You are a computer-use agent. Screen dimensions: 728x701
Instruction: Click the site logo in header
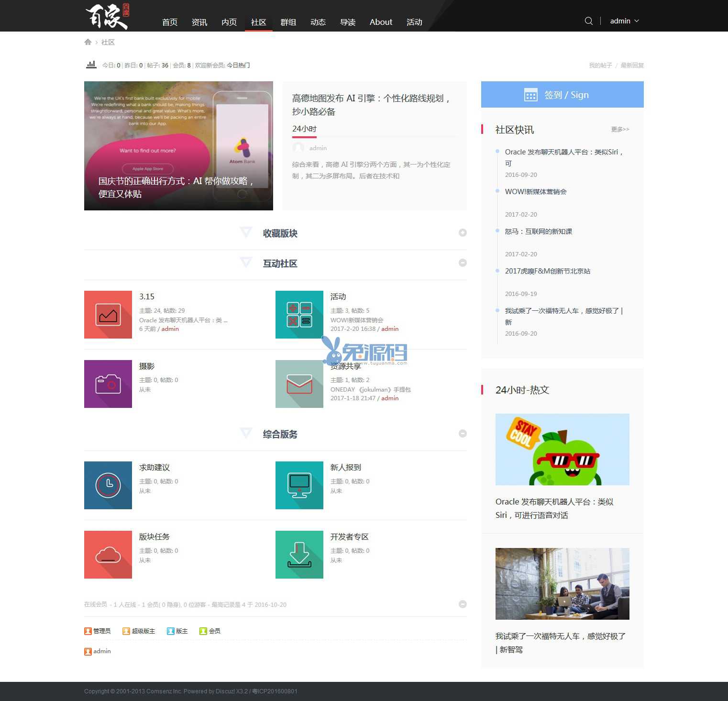tap(107, 16)
